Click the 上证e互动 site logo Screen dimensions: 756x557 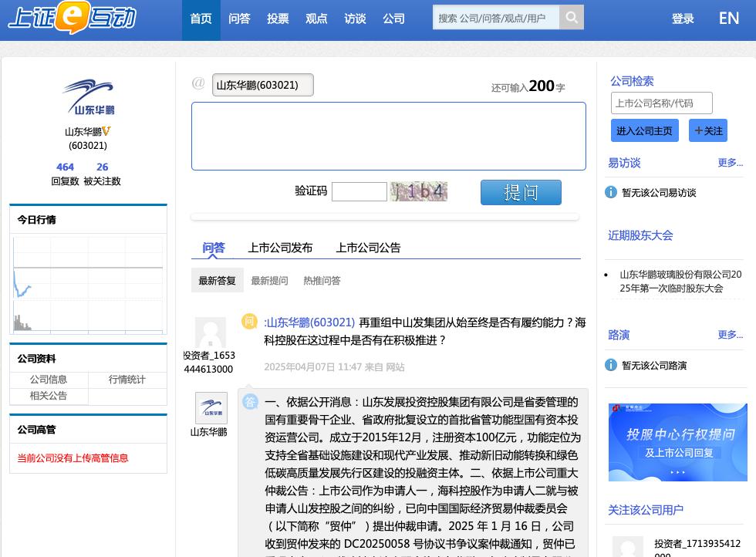pyautogui.click(x=72, y=18)
